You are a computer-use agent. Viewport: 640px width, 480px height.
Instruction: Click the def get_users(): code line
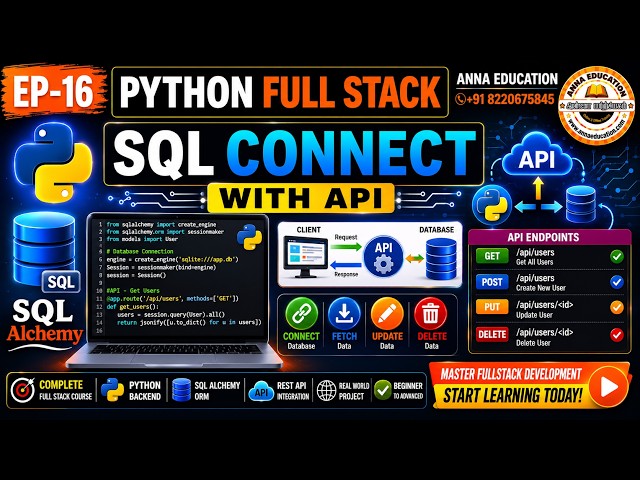pos(132,307)
